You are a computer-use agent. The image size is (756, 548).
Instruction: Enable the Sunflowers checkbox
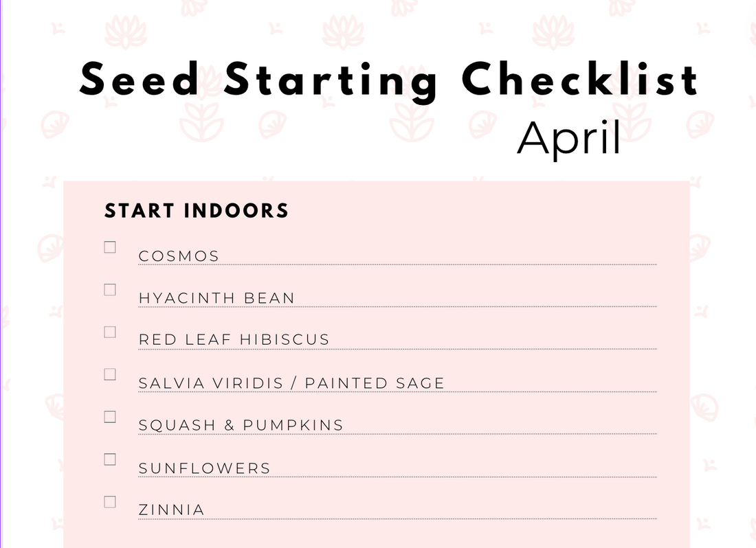(110, 459)
